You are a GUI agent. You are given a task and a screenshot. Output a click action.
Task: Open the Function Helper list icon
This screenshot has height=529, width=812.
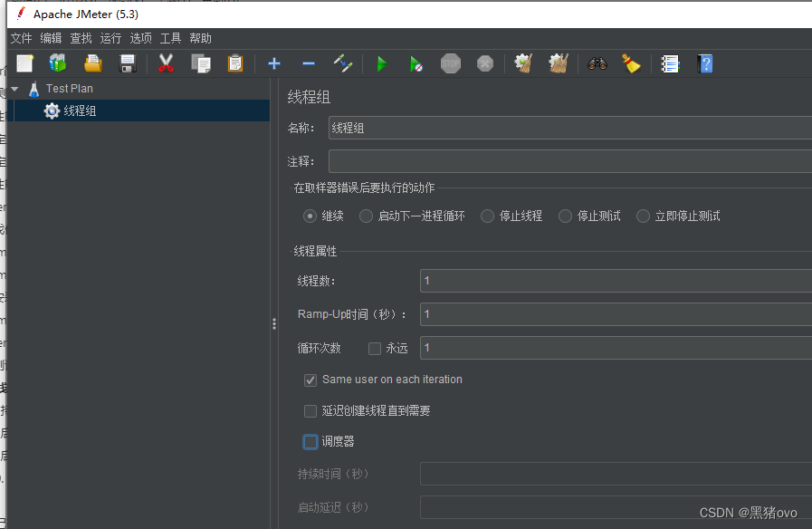[670, 63]
